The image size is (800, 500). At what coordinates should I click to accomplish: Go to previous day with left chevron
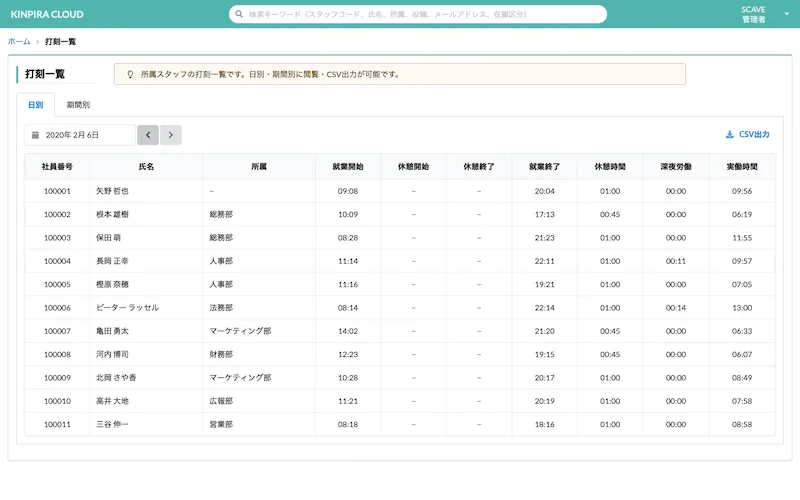click(148, 135)
